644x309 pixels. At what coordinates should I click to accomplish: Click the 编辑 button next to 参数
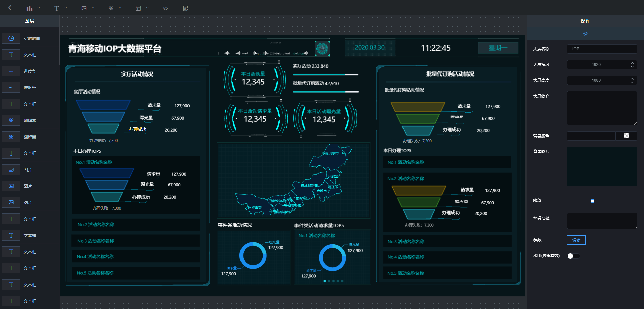(x=576, y=240)
